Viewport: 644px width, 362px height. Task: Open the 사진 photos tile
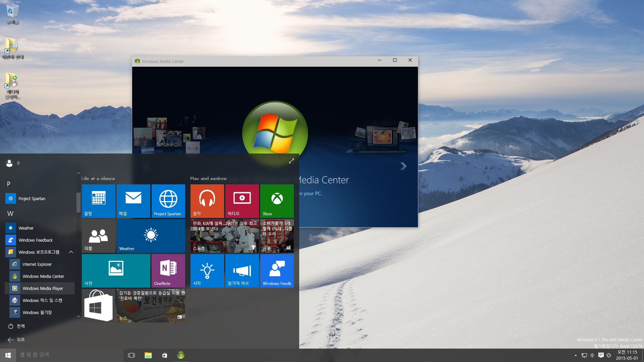116,271
